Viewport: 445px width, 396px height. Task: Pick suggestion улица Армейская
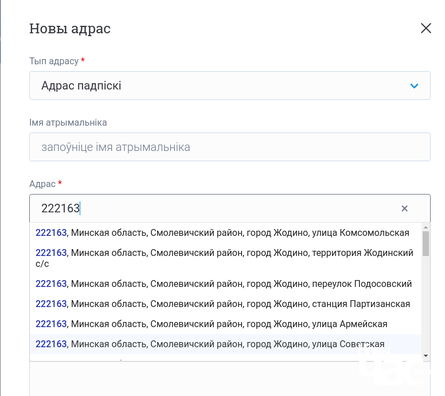click(225, 324)
